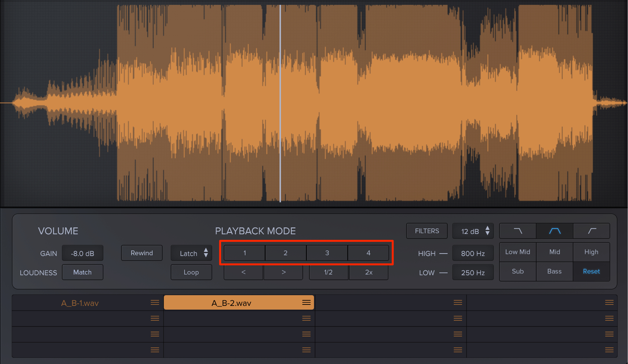
Task: Open the hamburger menu of the third top-row slot
Action: point(458,303)
